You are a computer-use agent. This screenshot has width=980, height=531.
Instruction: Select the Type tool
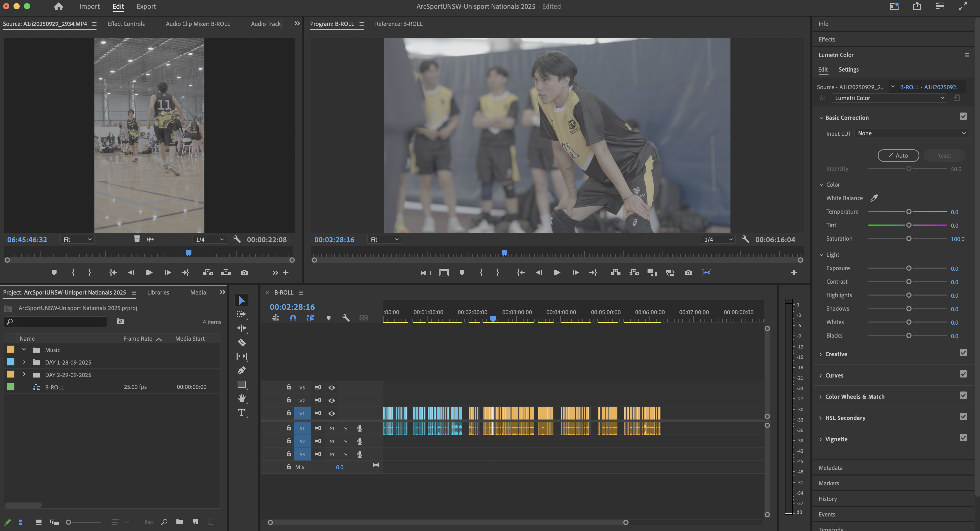click(x=241, y=412)
